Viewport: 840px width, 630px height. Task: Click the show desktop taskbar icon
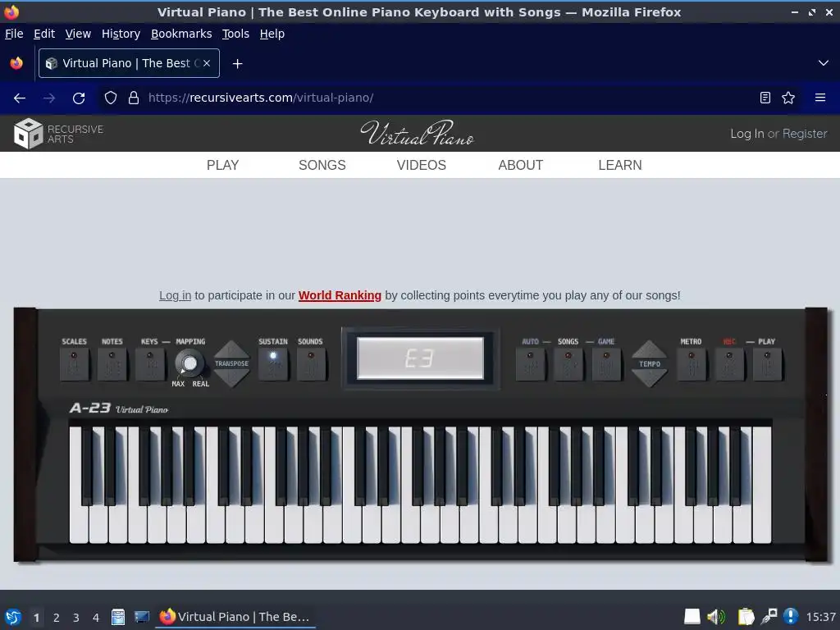142,617
